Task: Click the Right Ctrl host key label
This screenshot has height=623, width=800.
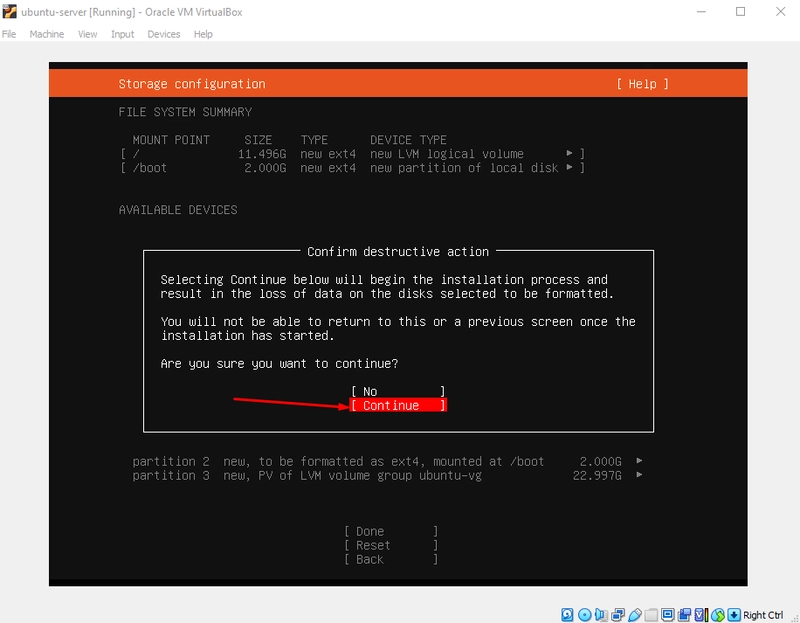Action: [763, 615]
